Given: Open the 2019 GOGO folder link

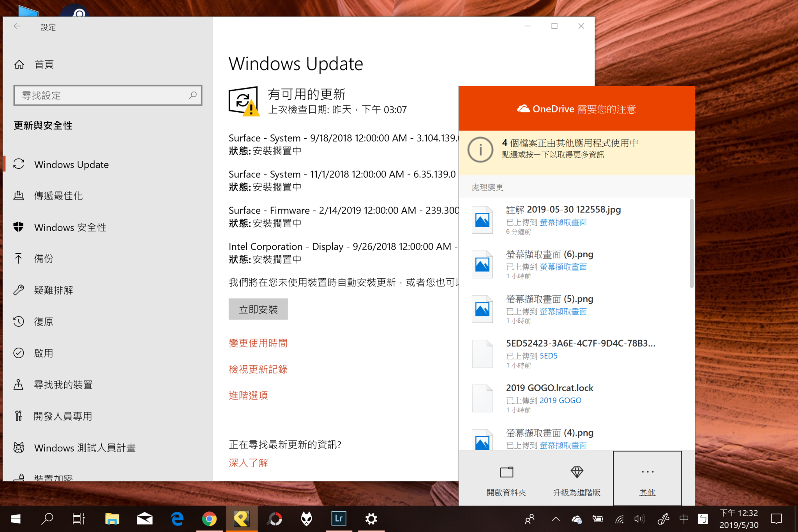Looking at the screenshot, I should pyautogui.click(x=560, y=400).
